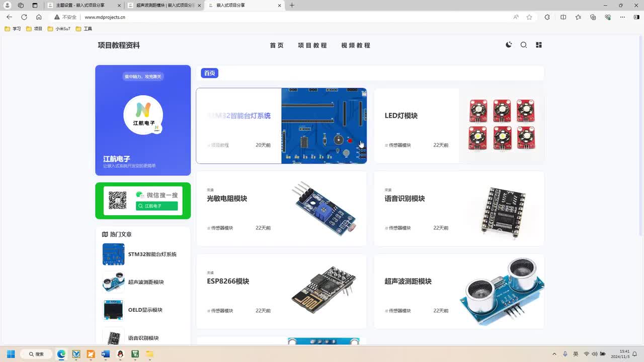644x362 pixels.
Task: Open the tab actions menu icon
Action: [35, 6]
